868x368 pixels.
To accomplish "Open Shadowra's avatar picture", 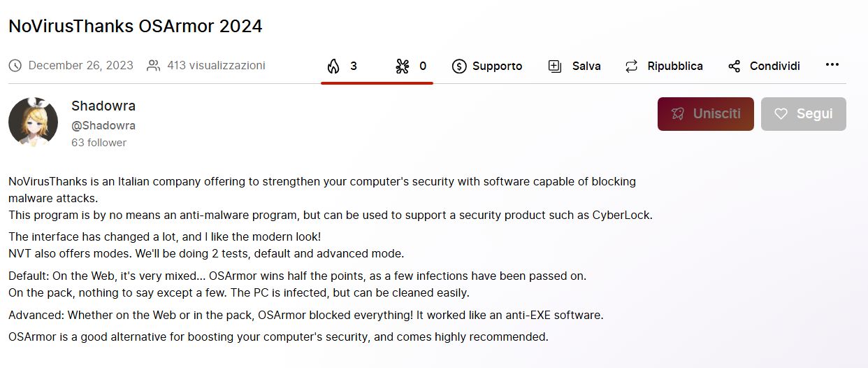I will pos(34,122).
